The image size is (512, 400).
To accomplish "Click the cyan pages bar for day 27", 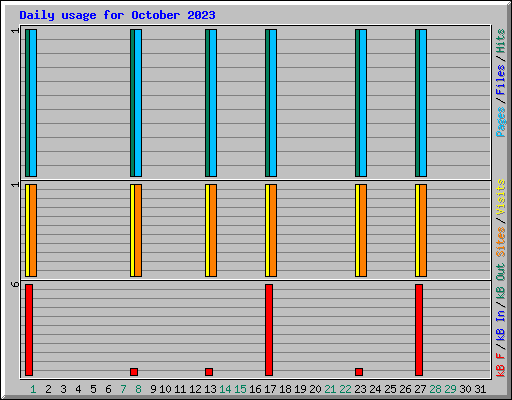I will (423, 103).
